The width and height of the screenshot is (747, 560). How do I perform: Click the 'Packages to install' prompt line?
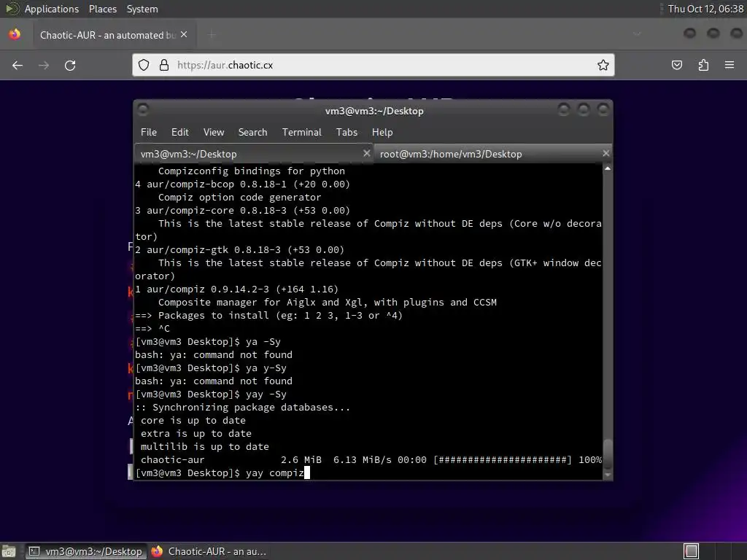coord(268,315)
